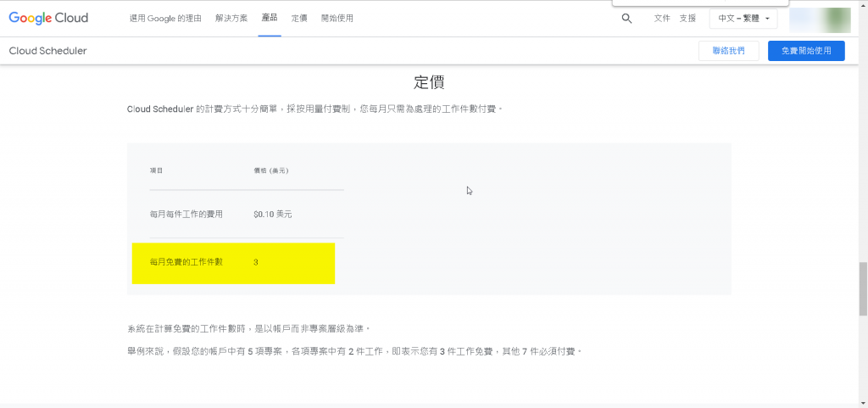Select the 每月每件工作的費用 cell
Screen dimensions: 868x408
(x=186, y=215)
